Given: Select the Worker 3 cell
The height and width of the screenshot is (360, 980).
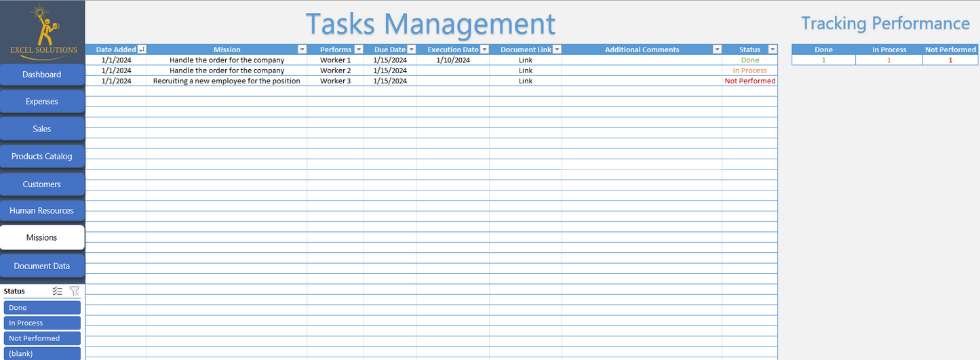Looking at the screenshot, I should click(x=336, y=81).
